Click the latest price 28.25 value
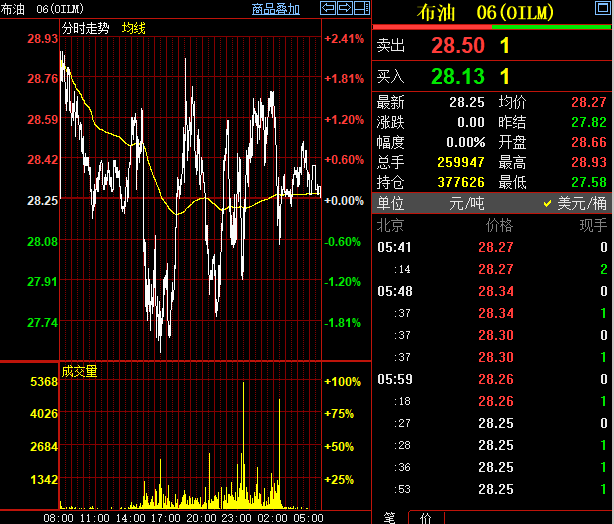614x524 pixels. tap(467, 102)
